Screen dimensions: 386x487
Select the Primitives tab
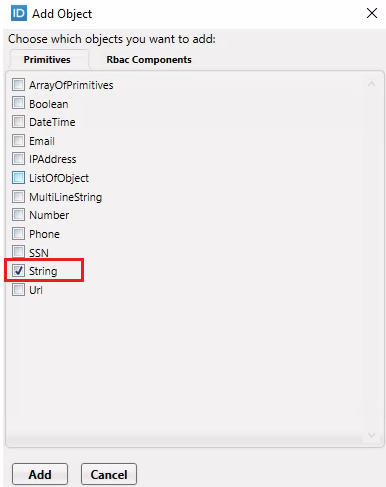pos(47,60)
